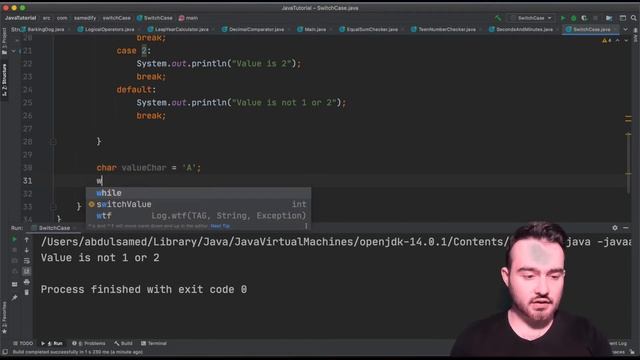Click the JavaTutorial breadcrumb in navigation bar
This screenshot has width=640, height=360.
click(20, 18)
